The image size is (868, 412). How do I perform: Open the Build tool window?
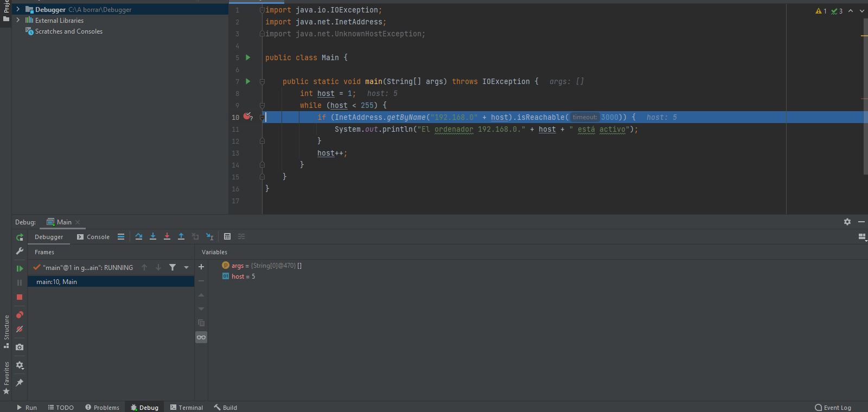[x=225, y=407]
